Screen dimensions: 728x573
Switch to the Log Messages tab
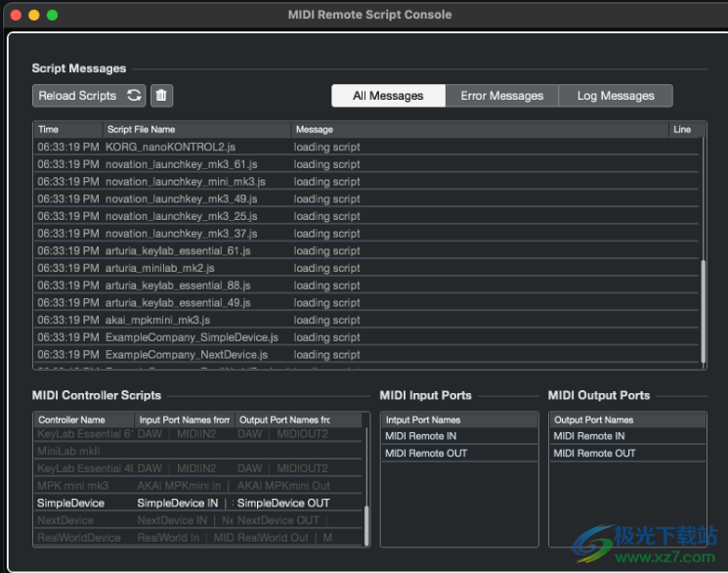[x=616, y=96]
